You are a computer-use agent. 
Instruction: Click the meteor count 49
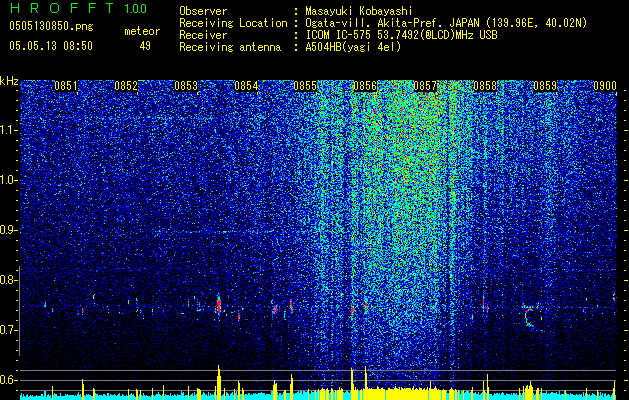pos(145,46)
